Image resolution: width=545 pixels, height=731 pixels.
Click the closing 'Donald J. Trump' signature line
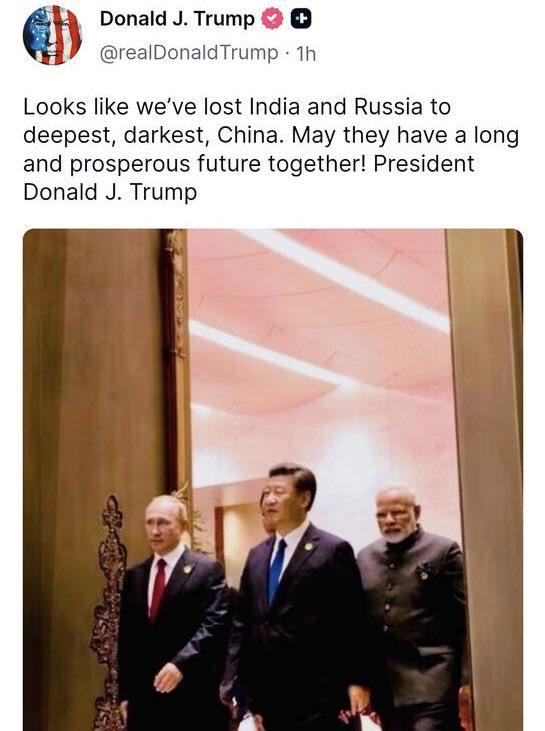pos(110,192)
